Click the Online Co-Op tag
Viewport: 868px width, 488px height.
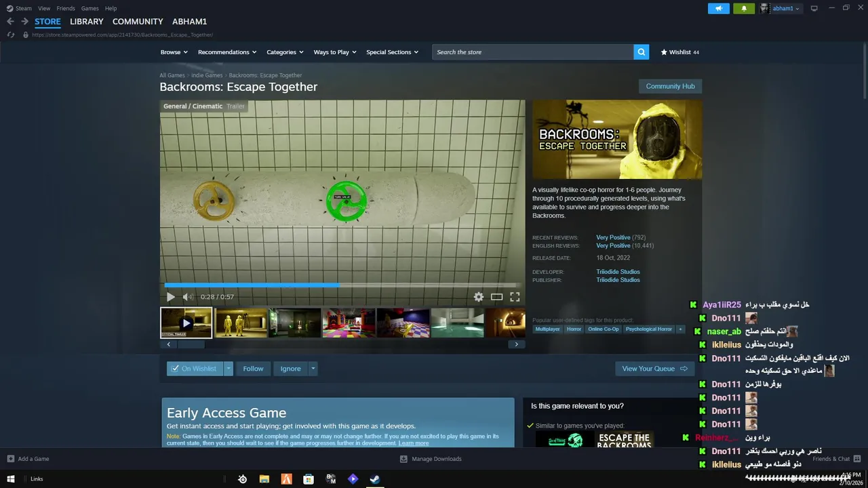point(604,329)
